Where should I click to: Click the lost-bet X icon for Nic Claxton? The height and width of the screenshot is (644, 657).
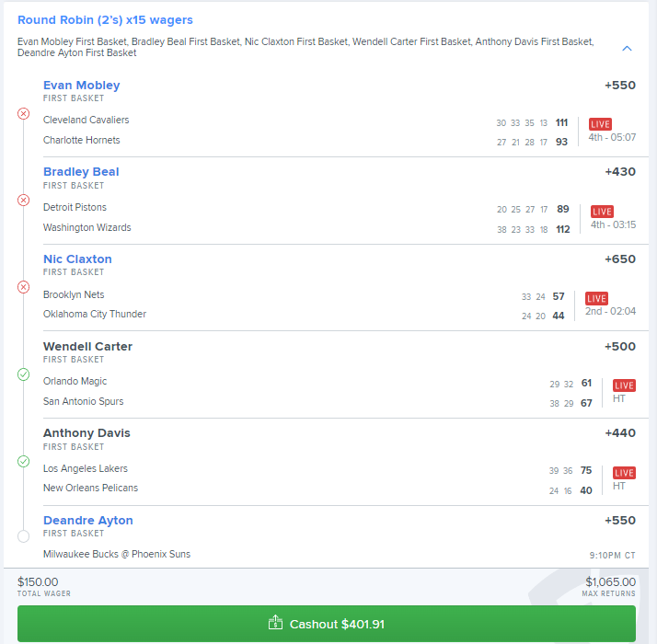tap(24, 287)
